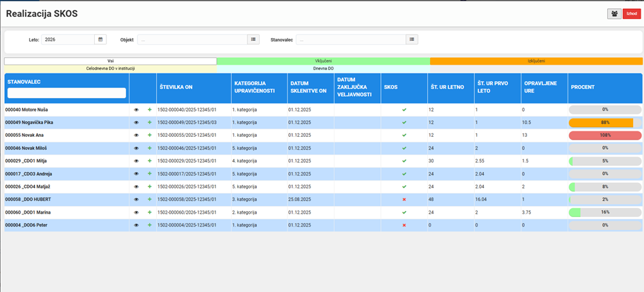Open the calendar picker beside Leto
The height and width of the screenshot is (292, 644).
[x=101, y=39]
